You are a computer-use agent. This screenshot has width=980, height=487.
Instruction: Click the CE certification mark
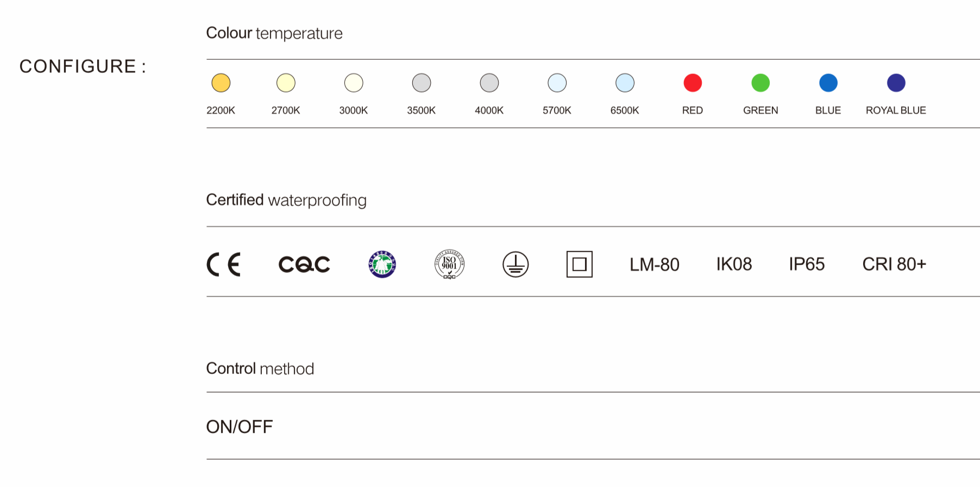[223, 265]
